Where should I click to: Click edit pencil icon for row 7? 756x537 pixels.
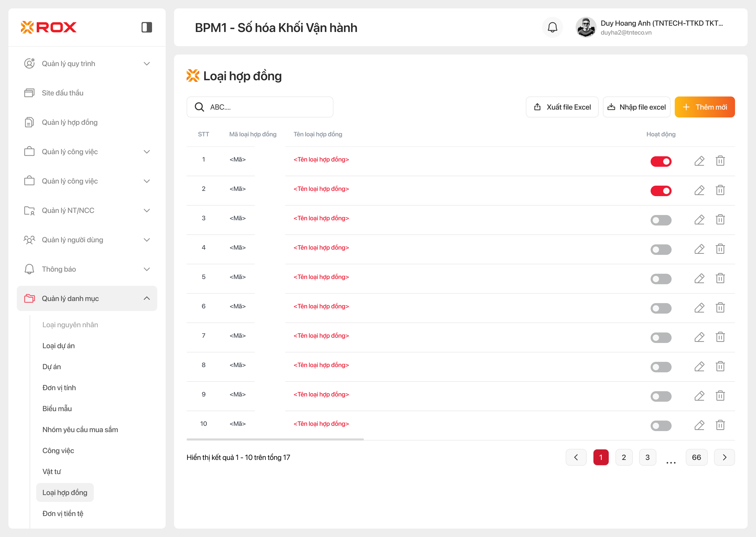[x=699, y=337]
